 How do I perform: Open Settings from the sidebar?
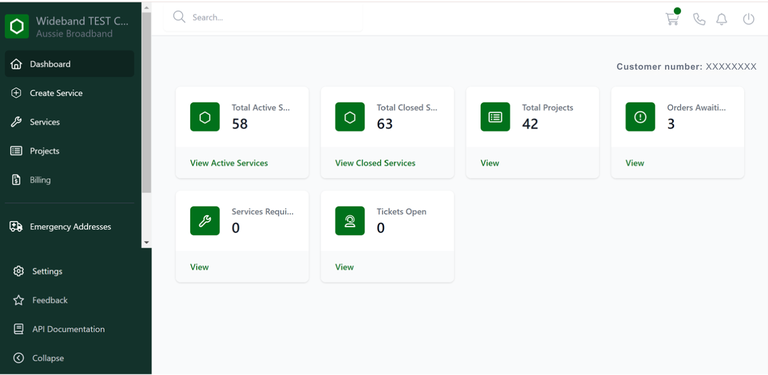(47, 271)
